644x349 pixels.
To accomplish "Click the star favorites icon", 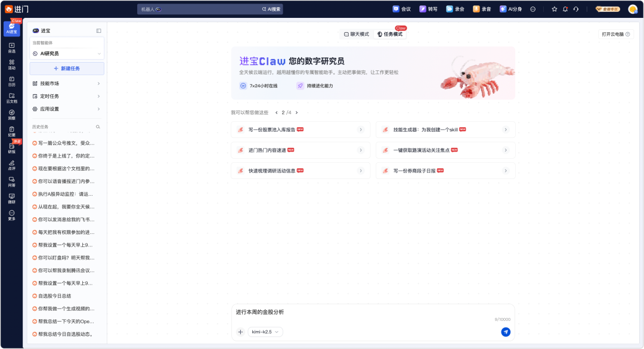I will coord(554,9).
